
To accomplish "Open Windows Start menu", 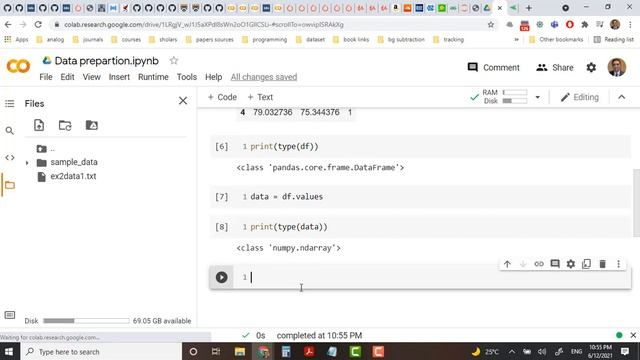I will 9,351.
